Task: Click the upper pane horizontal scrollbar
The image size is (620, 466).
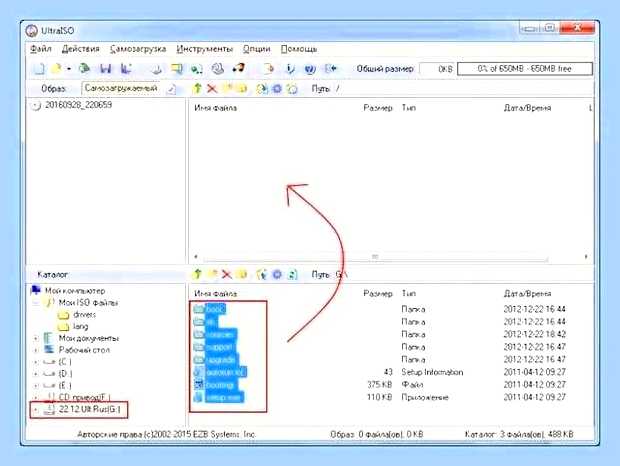Action: (x=375, y=257)
